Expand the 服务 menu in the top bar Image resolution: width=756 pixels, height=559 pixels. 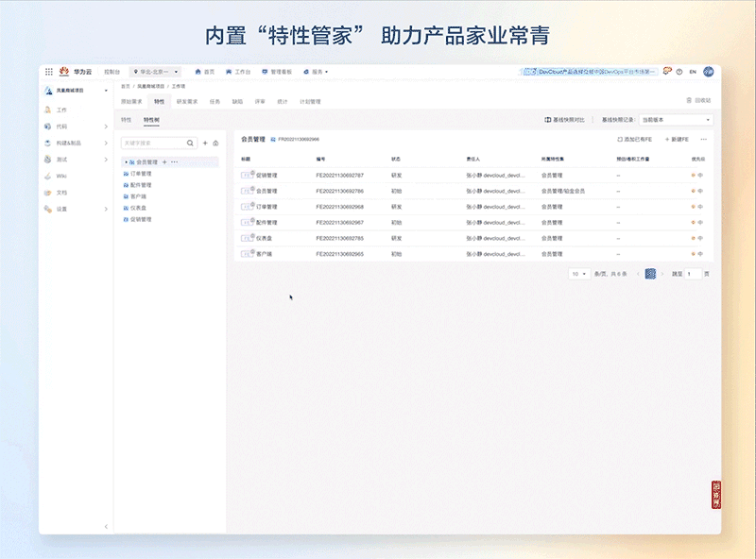(x=317, y=72)
